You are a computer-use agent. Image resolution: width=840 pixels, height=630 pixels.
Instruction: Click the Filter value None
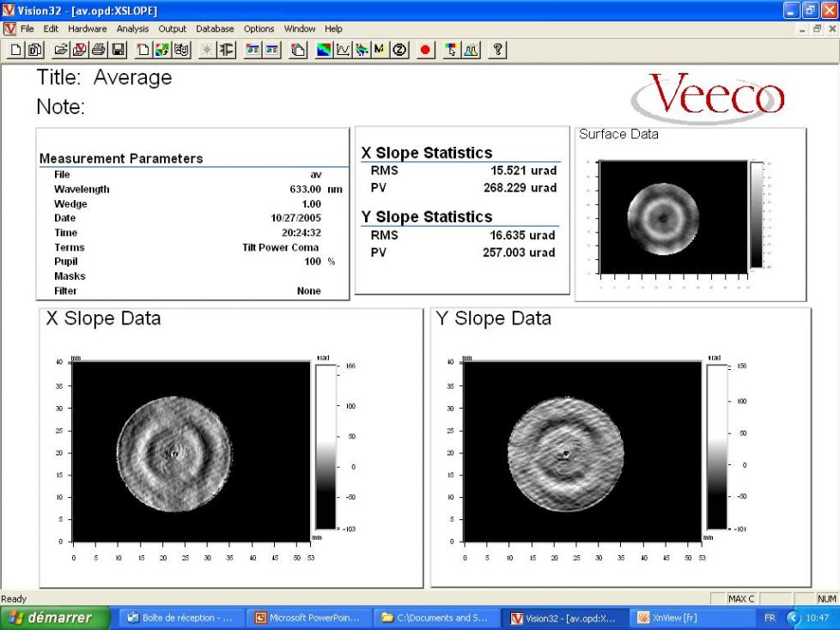click(308, 291)
